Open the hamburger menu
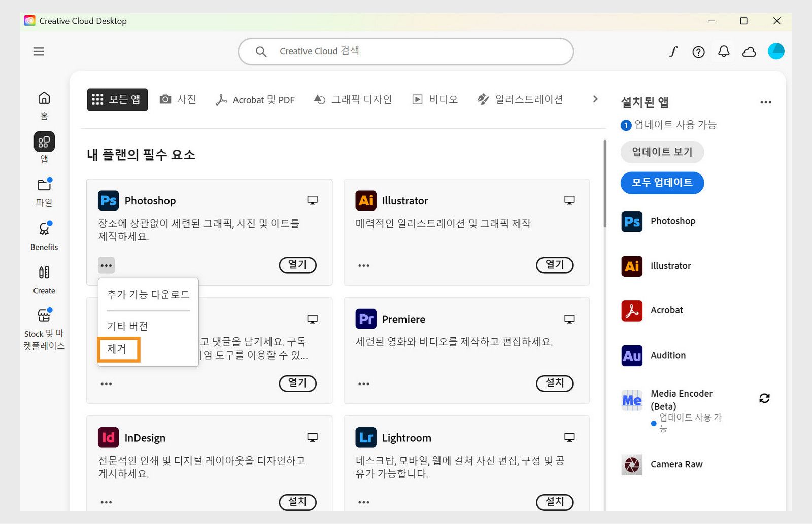 point(39,51)
